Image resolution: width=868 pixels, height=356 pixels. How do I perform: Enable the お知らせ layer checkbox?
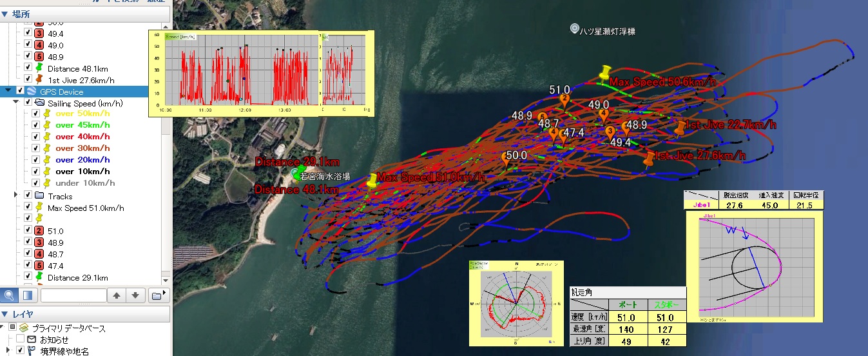tap(21, 339)
